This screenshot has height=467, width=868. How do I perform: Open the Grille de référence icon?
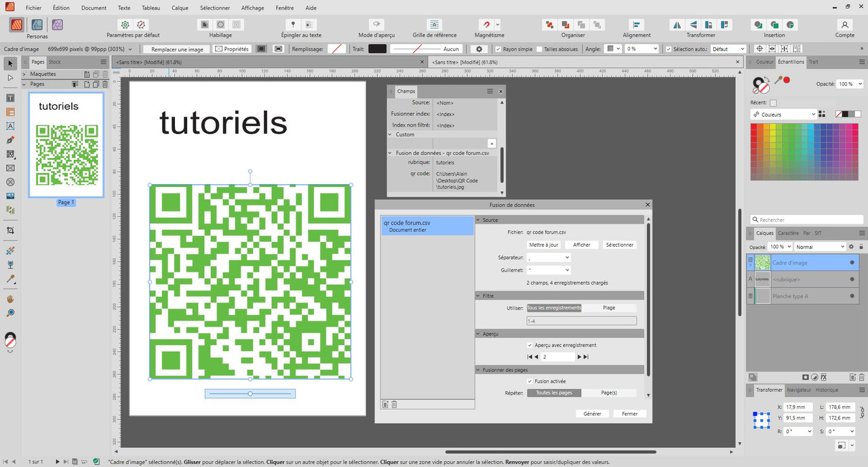point(434,24)
